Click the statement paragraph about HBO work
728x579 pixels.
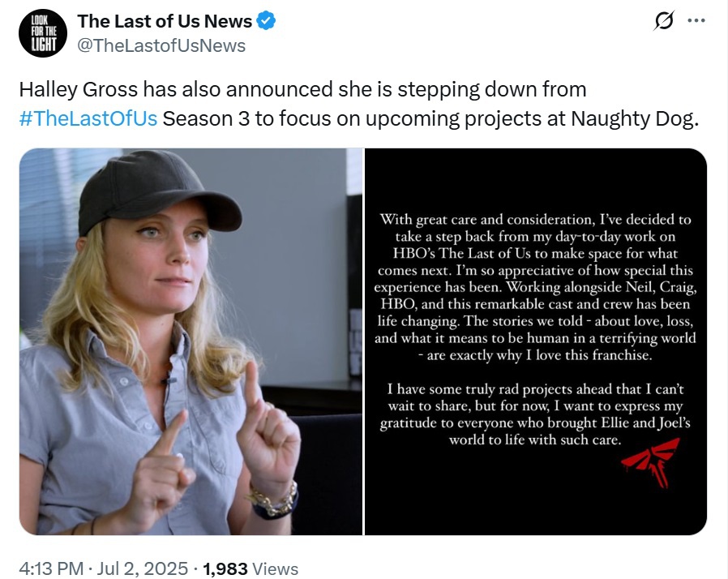[x=535, y=287]
